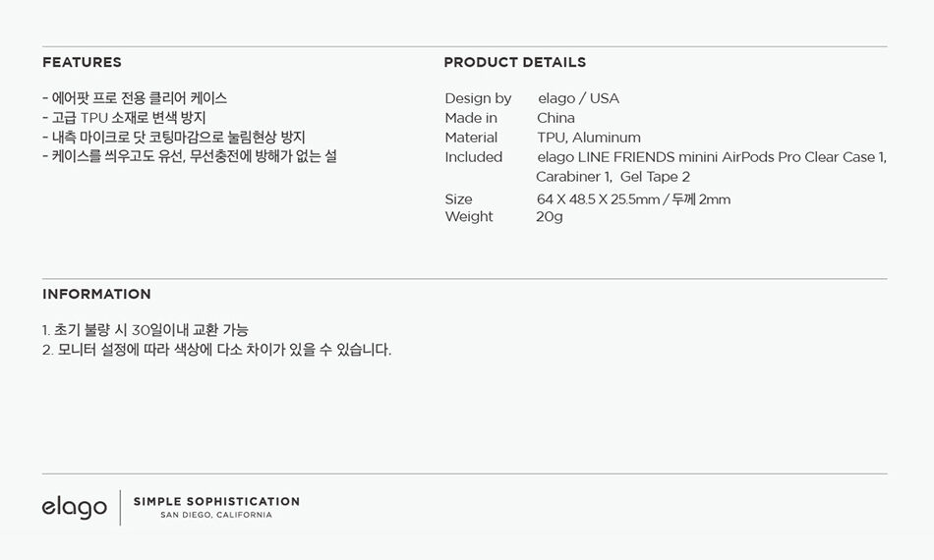The image size is (934, 560).
Task: Click the Design by label
Action: (478, 98)
